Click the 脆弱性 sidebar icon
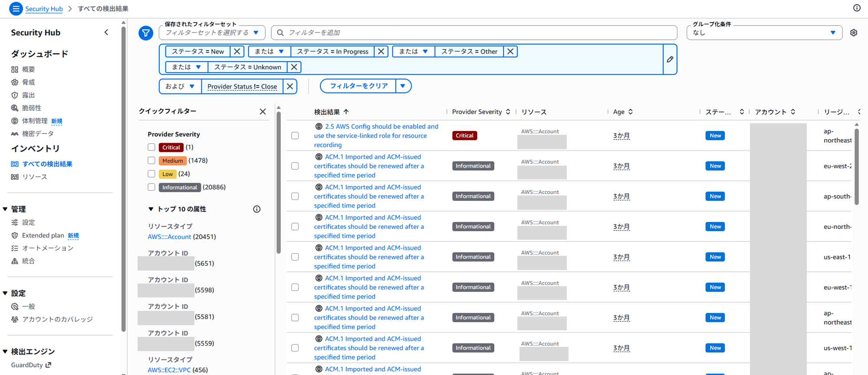This screenshot has height=375, width=868. (x=15, y=108)
